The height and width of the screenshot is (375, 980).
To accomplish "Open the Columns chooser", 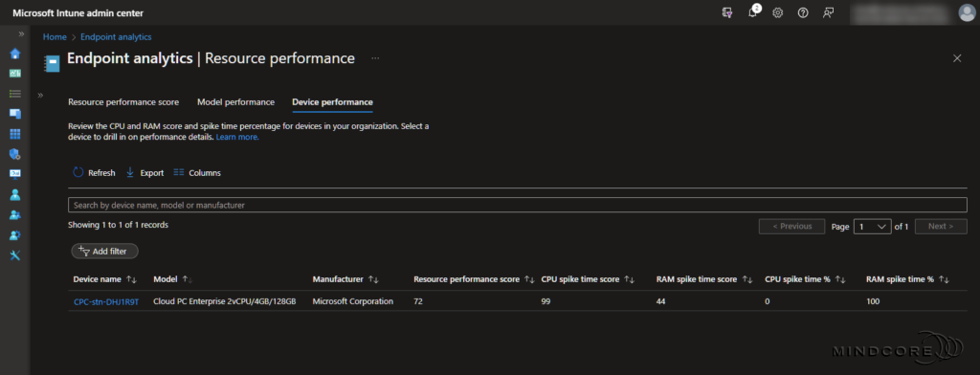I will (197, 172).
